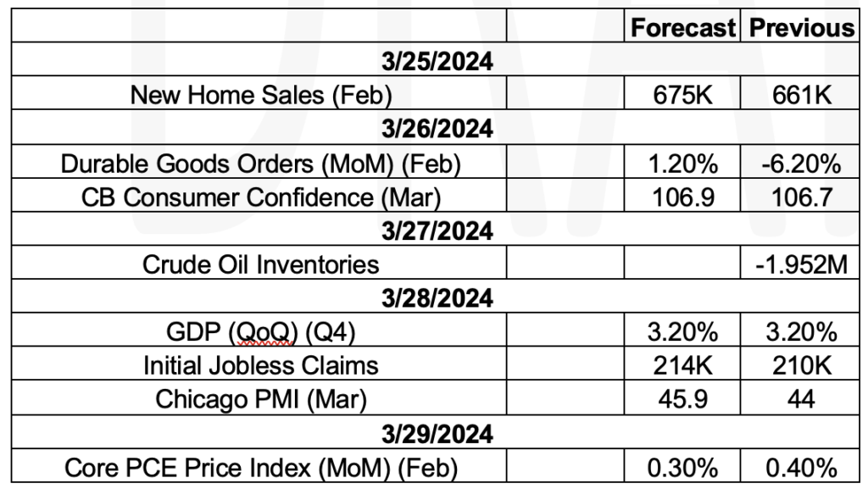The height and width of the screenshot is (489, 868).
Task: Click the 675K forecast value
Action: point(682,93)
